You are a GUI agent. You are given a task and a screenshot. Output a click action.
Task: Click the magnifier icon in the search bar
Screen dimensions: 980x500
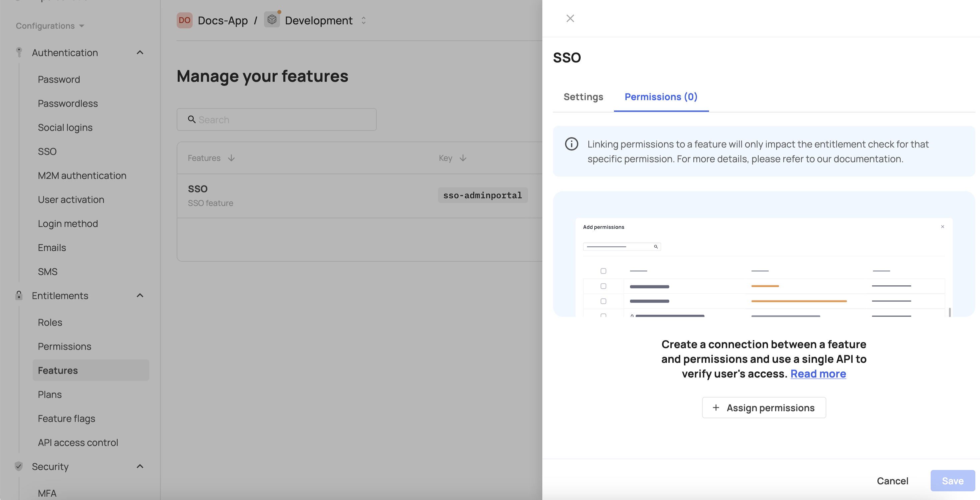coord(192,119)
